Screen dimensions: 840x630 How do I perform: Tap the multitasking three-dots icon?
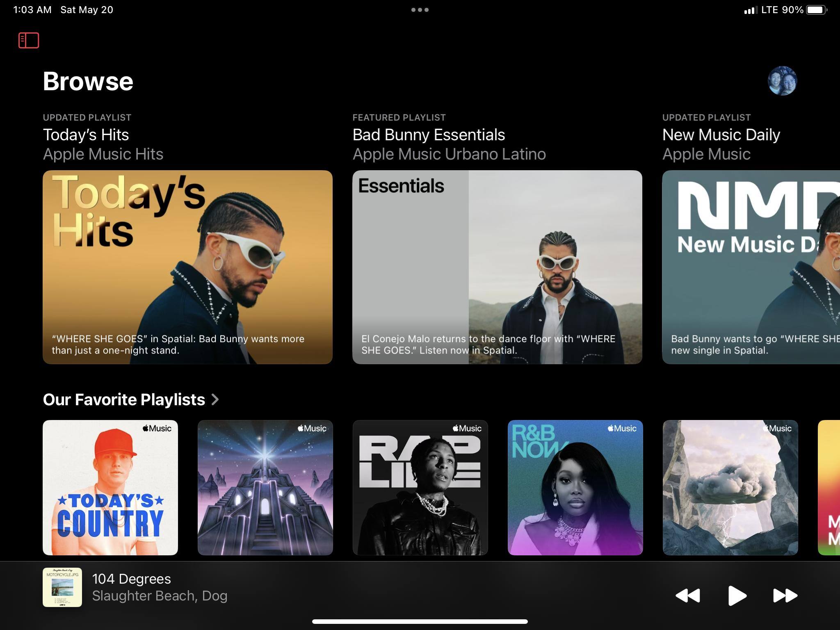coord(420,10)
